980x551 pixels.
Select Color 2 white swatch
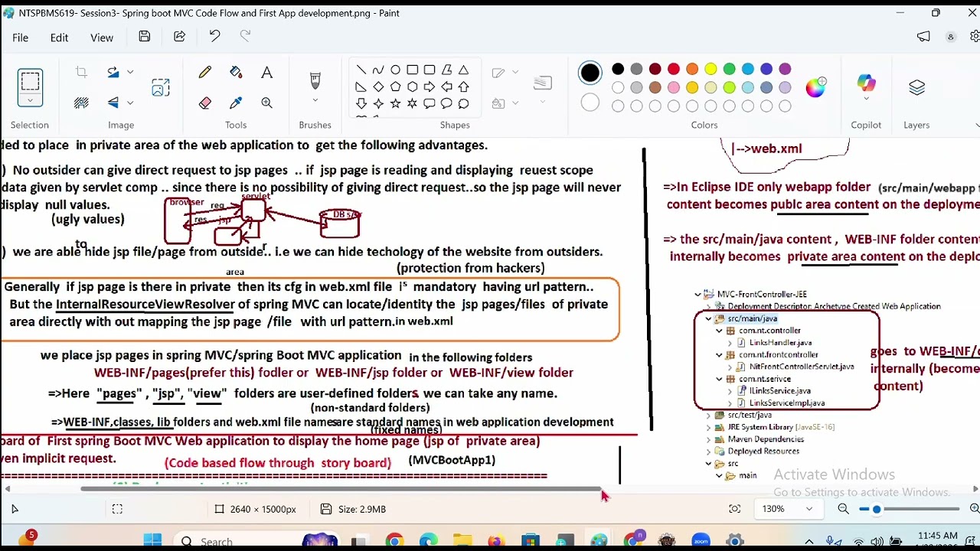click(x=590, y=103)
